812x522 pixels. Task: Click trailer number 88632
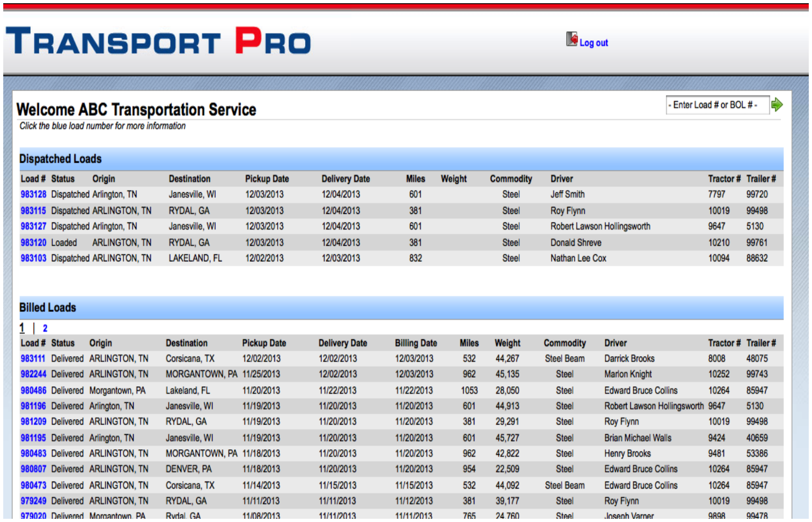tap(757, 258)
